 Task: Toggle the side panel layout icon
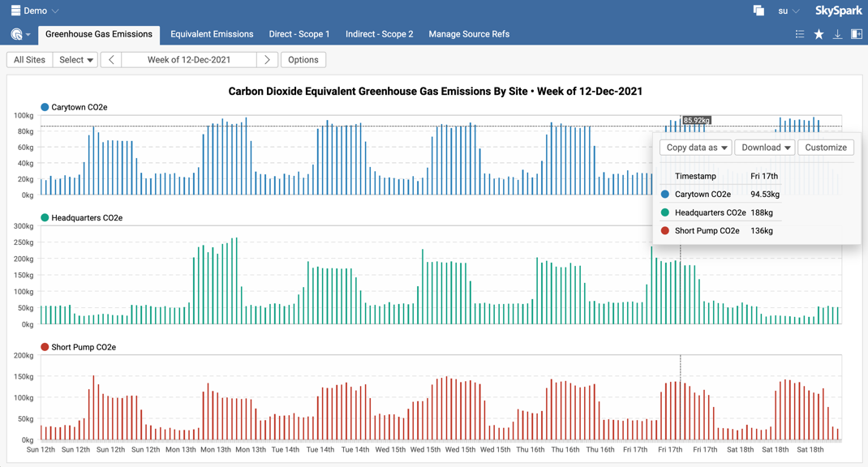(x=857, y=34)
